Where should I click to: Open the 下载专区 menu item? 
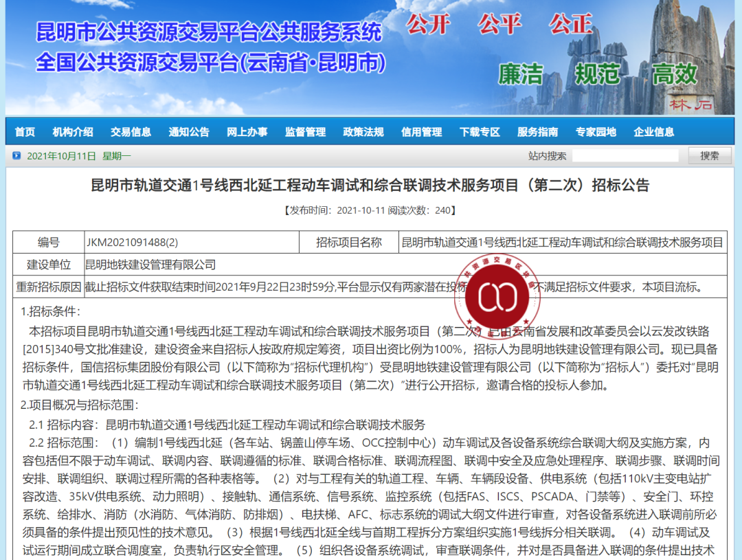pyautogui.click(x=480, y=132)
